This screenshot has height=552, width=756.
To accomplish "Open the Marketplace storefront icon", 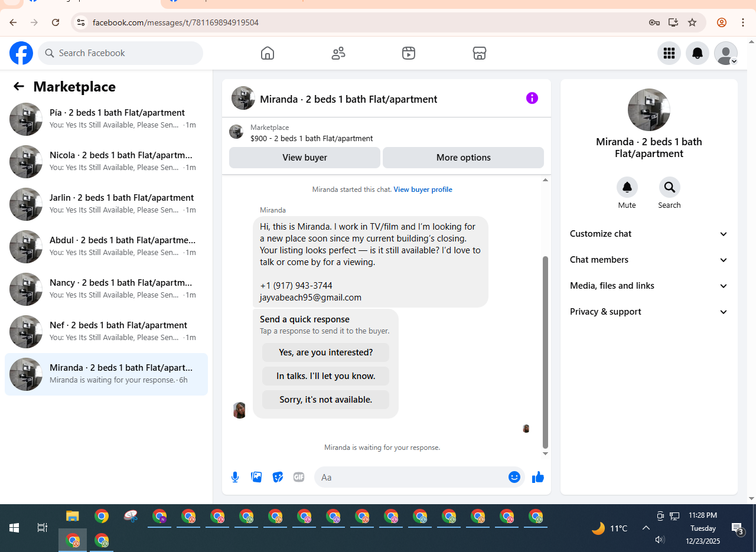I will (x=480, y=53).
